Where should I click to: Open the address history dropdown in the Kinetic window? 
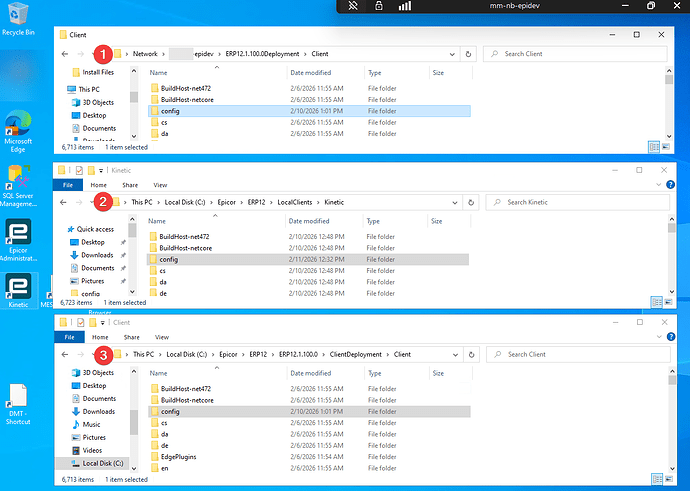click(x=455, y=202)
